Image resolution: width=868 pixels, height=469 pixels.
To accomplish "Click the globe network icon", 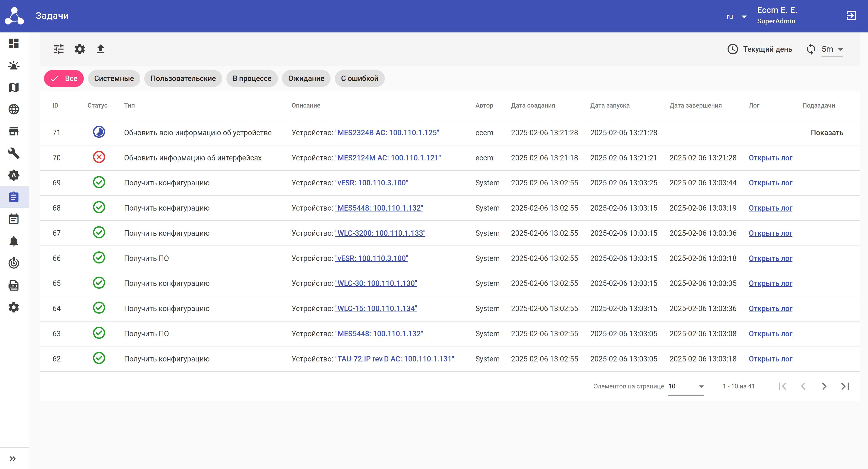I will click(x=14, y=109).
